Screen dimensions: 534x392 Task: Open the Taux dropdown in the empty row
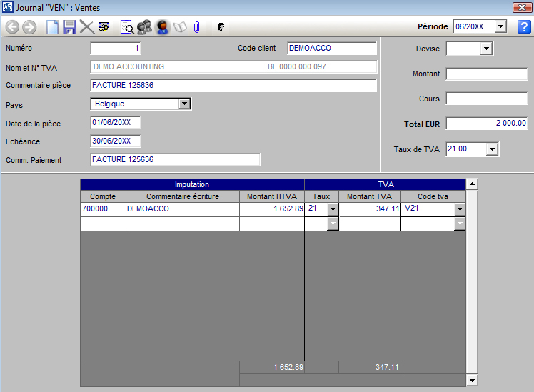pyautogui.click(x=333, y=223)
